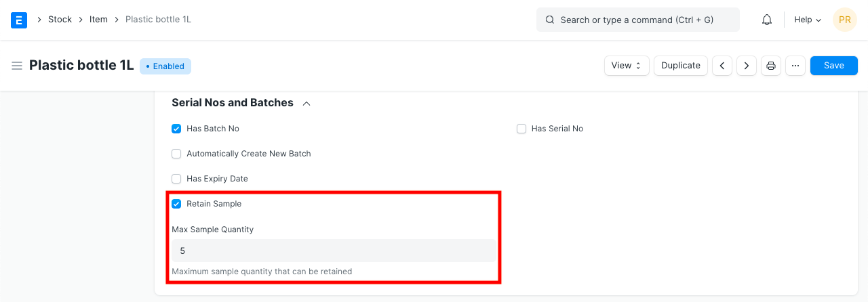Open the three-dots more options menu
Image resolution: width=868 pixels, height=302 pixels.
click(x=795, y=66)
